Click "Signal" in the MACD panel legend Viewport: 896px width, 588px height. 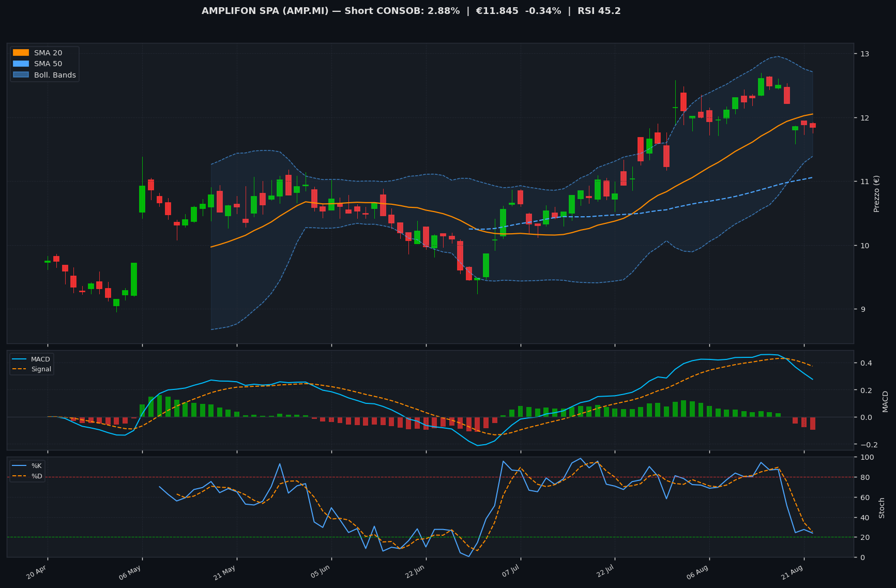tap(41, 369)
